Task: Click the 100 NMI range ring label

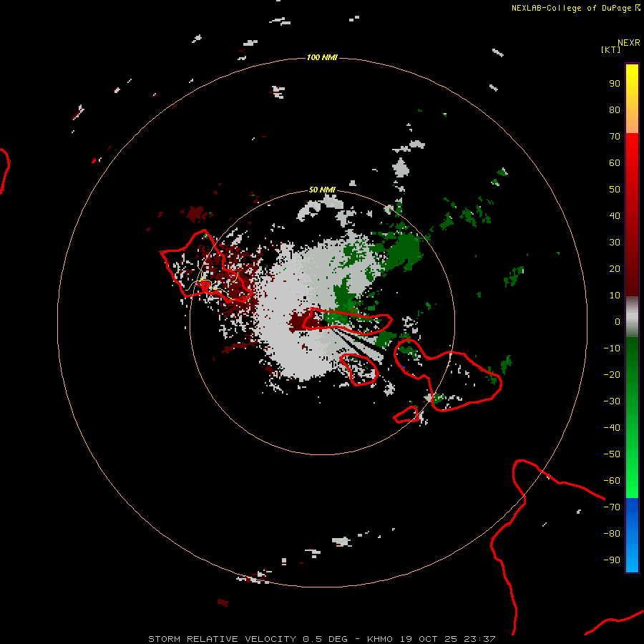Action: pyautogui.click(x=322, y=57)
